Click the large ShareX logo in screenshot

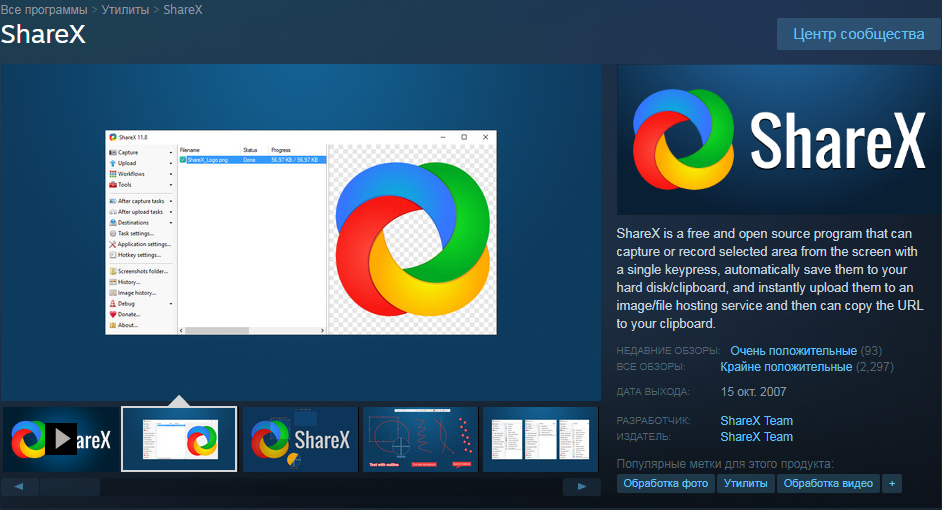412,238
